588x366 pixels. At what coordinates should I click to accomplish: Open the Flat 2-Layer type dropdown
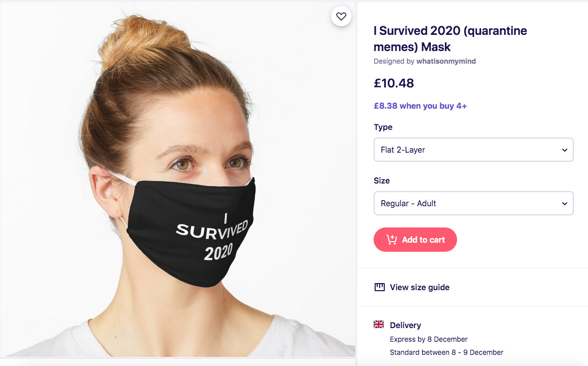pyautogui.click(x=473, y=150)
